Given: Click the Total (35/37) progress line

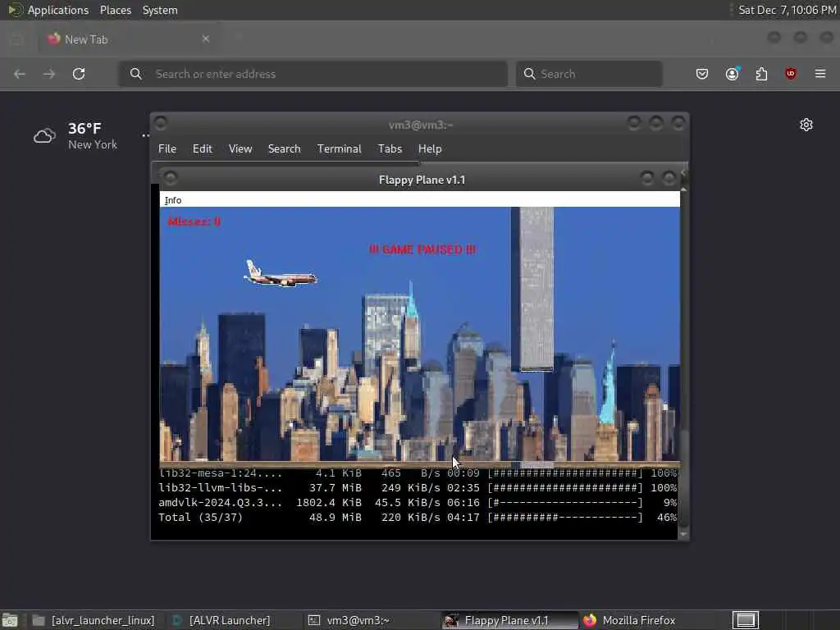Looking at the screenshot, I should pos(418,518).
